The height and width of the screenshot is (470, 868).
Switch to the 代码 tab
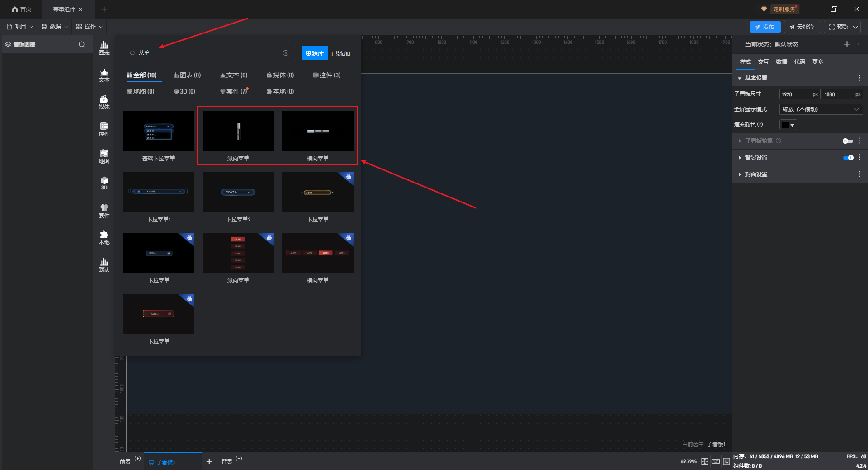click(799, 62)
